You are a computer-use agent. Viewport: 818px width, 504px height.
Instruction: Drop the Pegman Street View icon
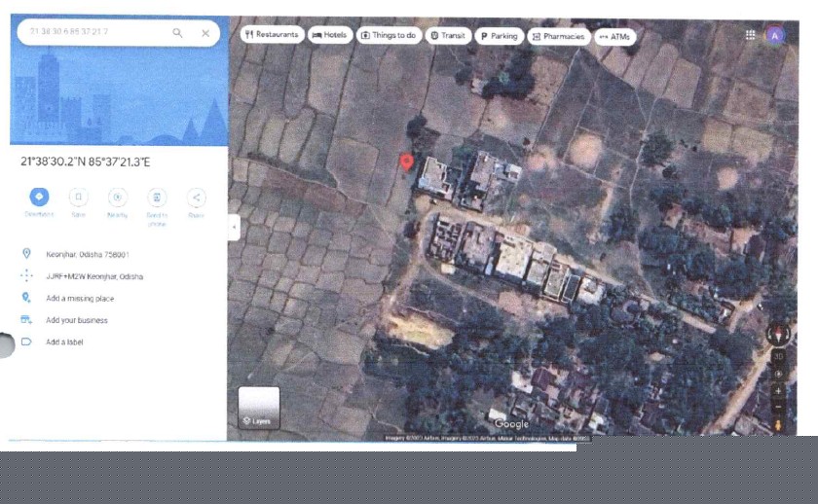[778, 424]
